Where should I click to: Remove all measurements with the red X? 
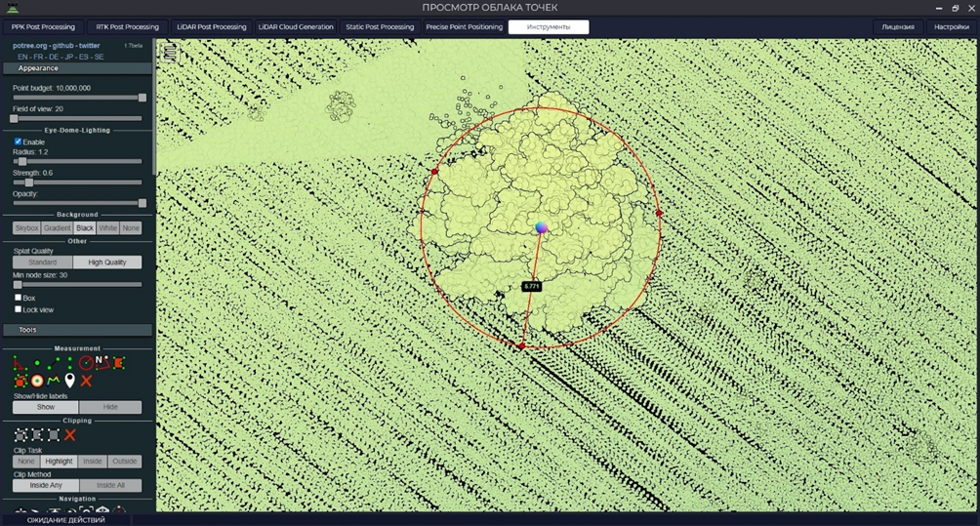(x=86, y=380)
